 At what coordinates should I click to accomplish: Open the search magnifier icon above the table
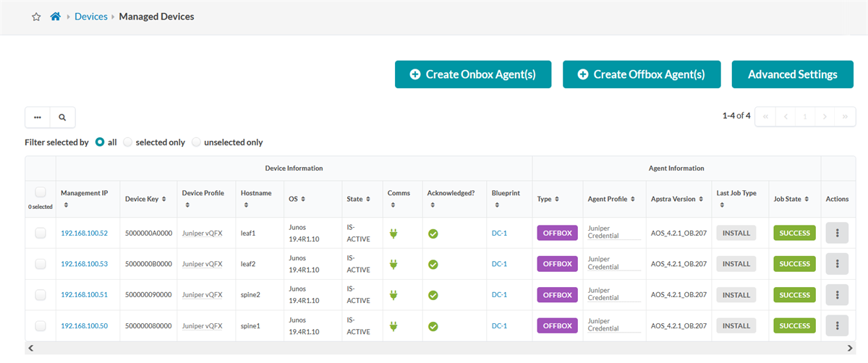(x=62, y=117)
